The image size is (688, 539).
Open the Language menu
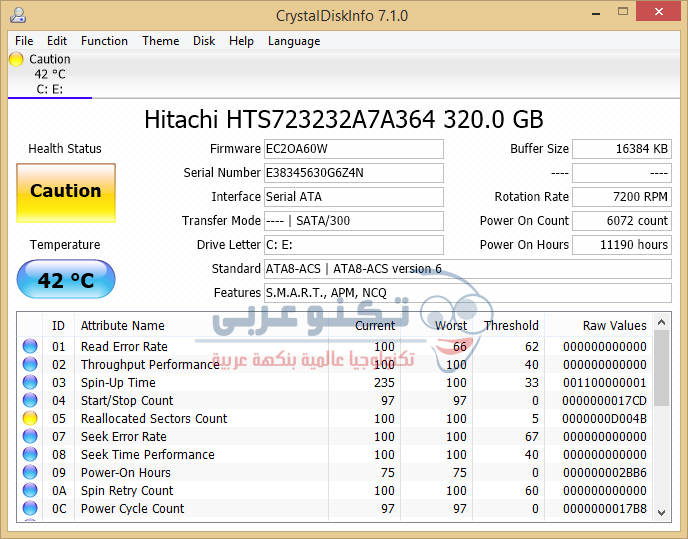coord(294,41)
